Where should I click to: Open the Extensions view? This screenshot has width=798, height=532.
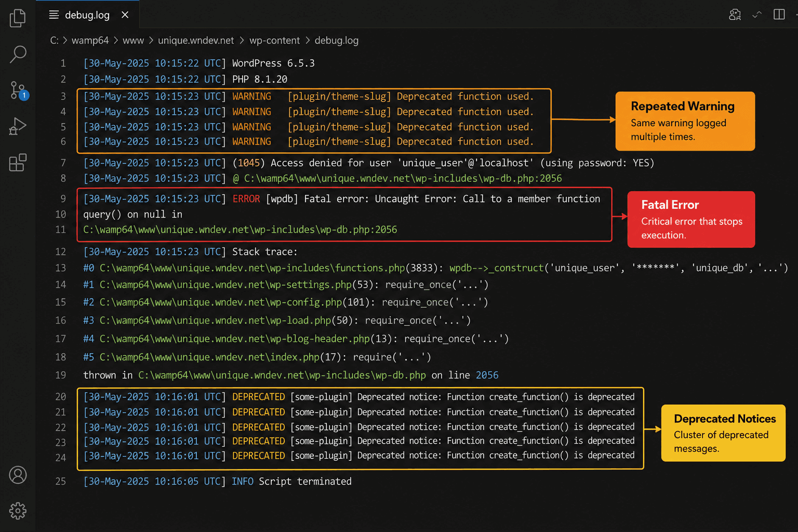click(18, 163)
